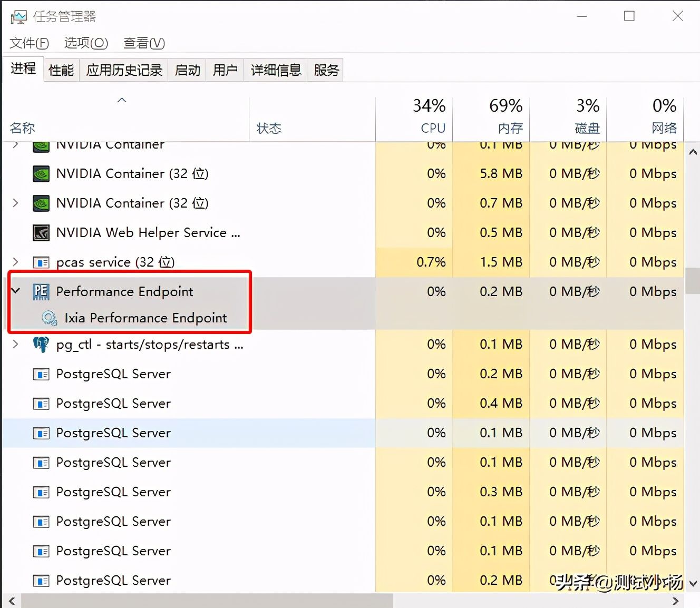
Task: Click the vertical scrollbar thumb
Action: 693,281
